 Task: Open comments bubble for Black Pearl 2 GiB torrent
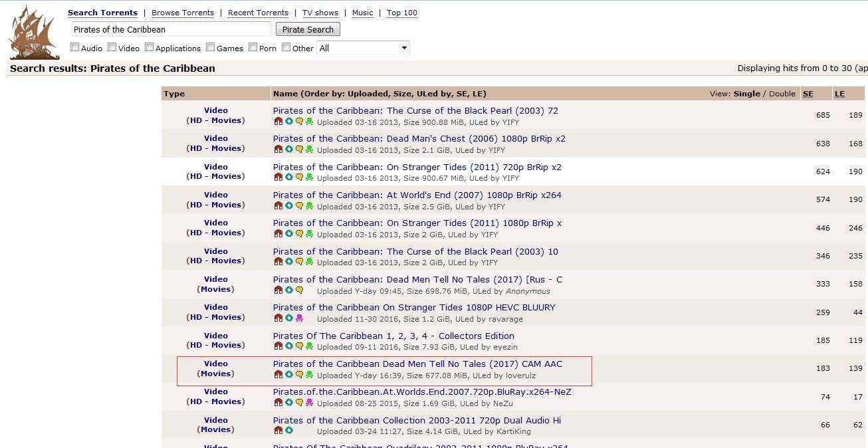coord(299,262)
